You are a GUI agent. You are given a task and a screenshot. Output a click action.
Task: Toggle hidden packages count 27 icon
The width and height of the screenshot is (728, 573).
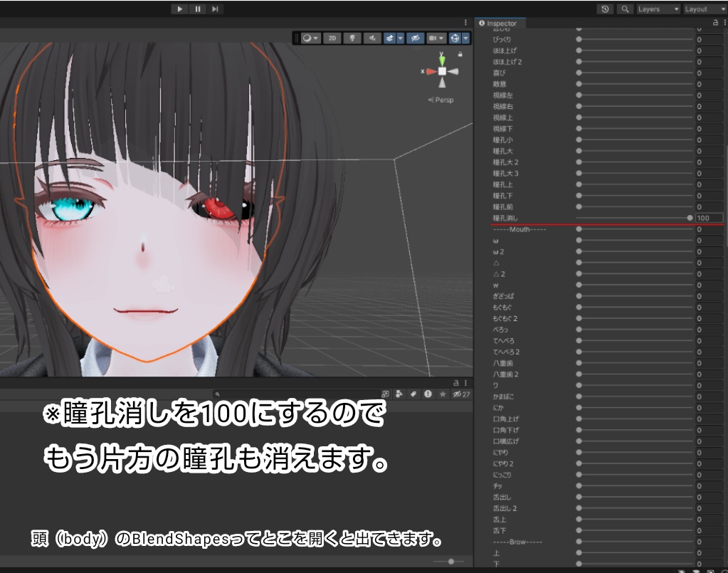coord(462,394)
